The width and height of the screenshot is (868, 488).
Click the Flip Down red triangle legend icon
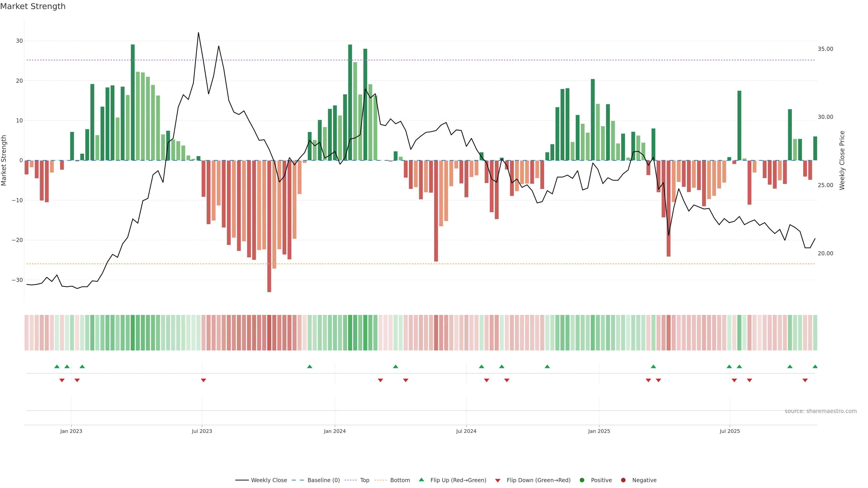pos(498,481)
